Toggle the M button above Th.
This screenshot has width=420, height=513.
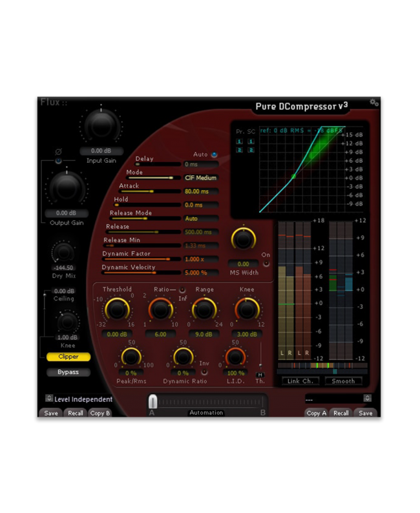click(x=260, y=375)
